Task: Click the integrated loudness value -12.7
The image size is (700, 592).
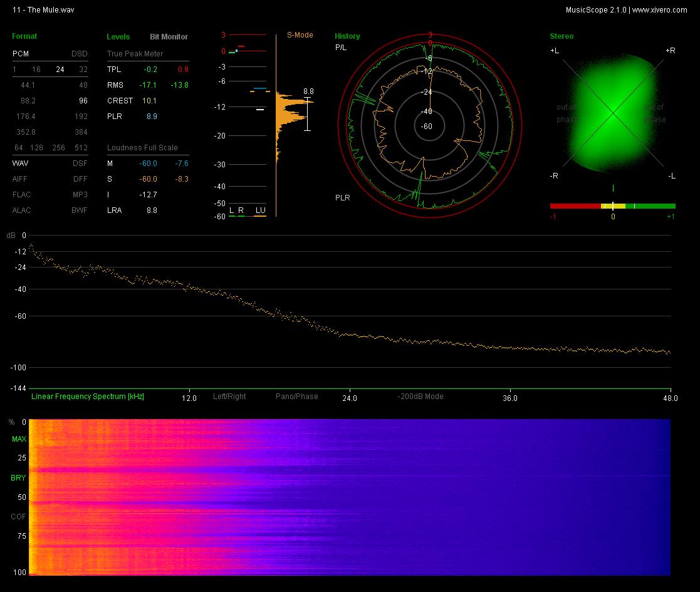Action: (148, 194)
